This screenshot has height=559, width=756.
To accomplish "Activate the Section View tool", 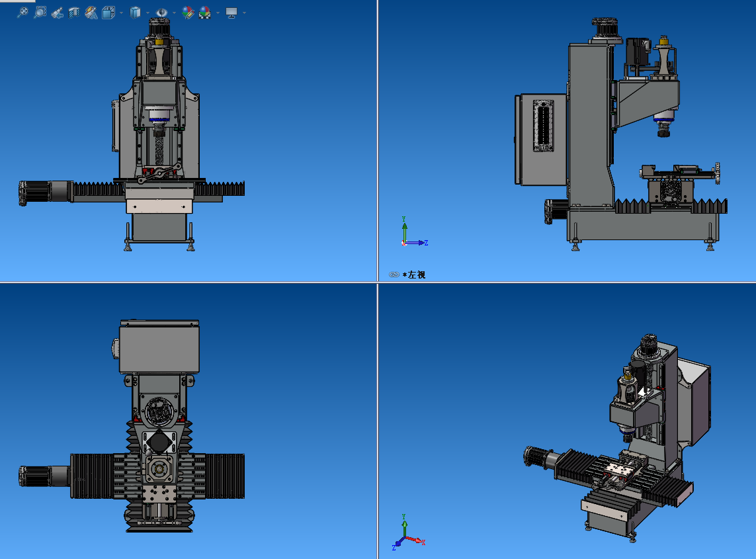I will pos(74,12).
